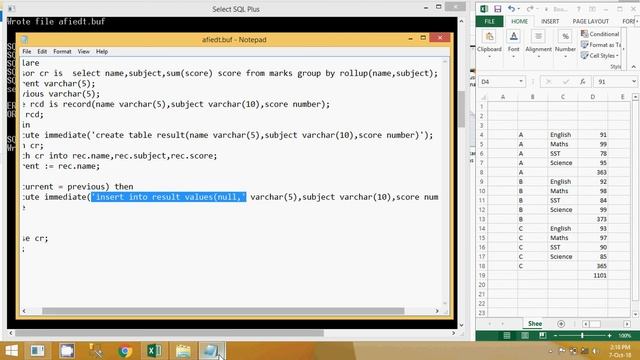This screenshot has height=360, width=640.
Task: Open Notepad View menu
Action: pyautogui.click(x=83, y=51)
